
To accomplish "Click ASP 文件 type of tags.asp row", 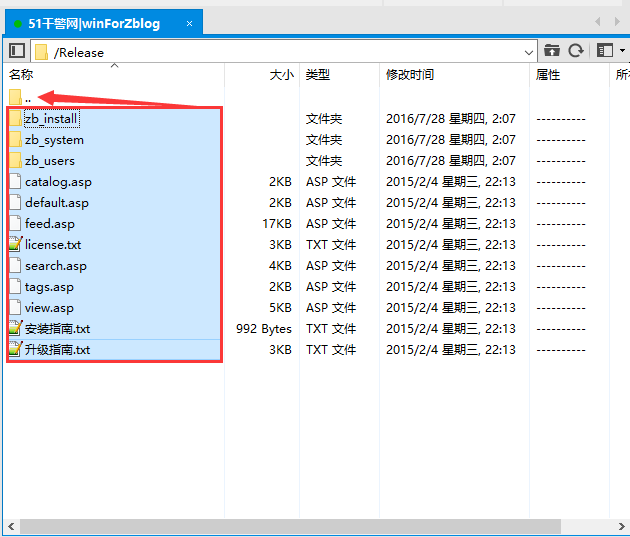I will pos(331,287).
